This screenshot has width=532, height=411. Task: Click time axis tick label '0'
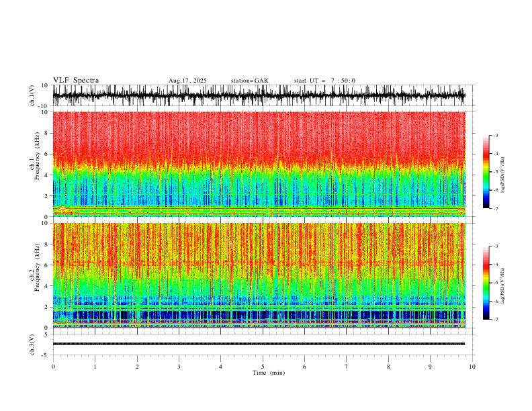(53, 367)
